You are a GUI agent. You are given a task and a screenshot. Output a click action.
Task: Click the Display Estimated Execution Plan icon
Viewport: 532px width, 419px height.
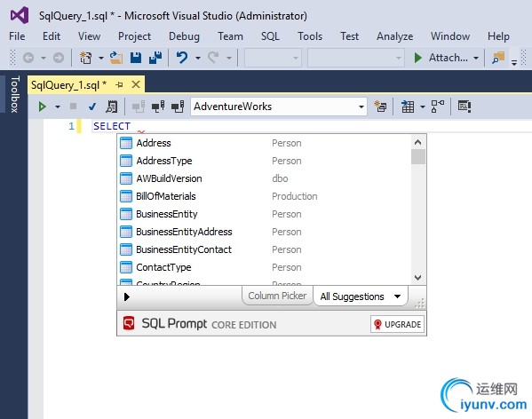tap(112, 107)
